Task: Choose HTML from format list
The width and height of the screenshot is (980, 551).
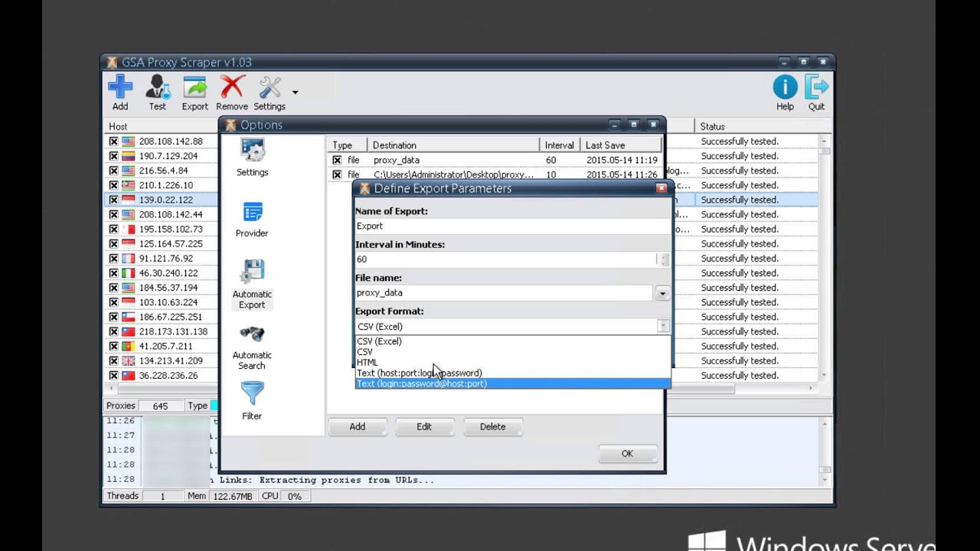Action: pyautogui.click(x=512, y=363)
